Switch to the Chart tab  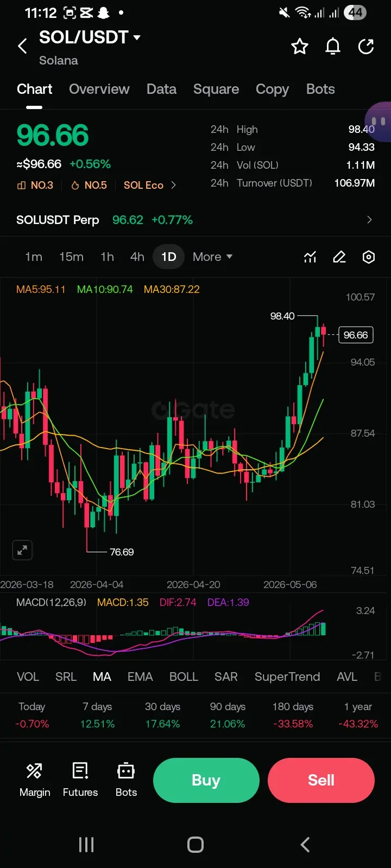pos(34,89)
